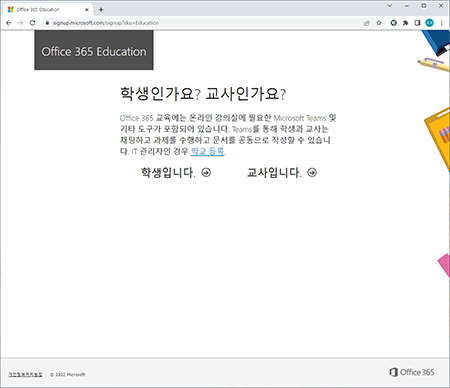Open the privacy policy footer link
This screenshot has width=450, height=388.
click(25, 374)
